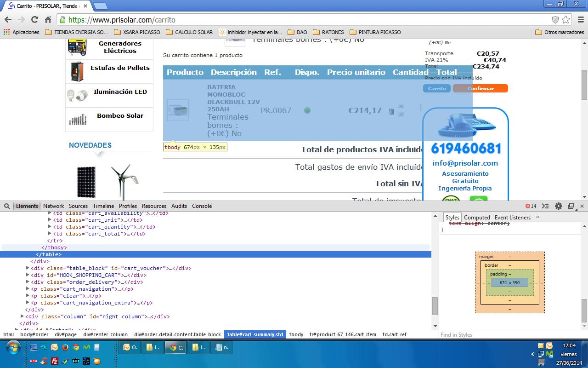The height and width of the screenshot is (368, 588).
Task: Click the trash icon to delete cart product
Action: pyautogui.click(x=391, y=111)
